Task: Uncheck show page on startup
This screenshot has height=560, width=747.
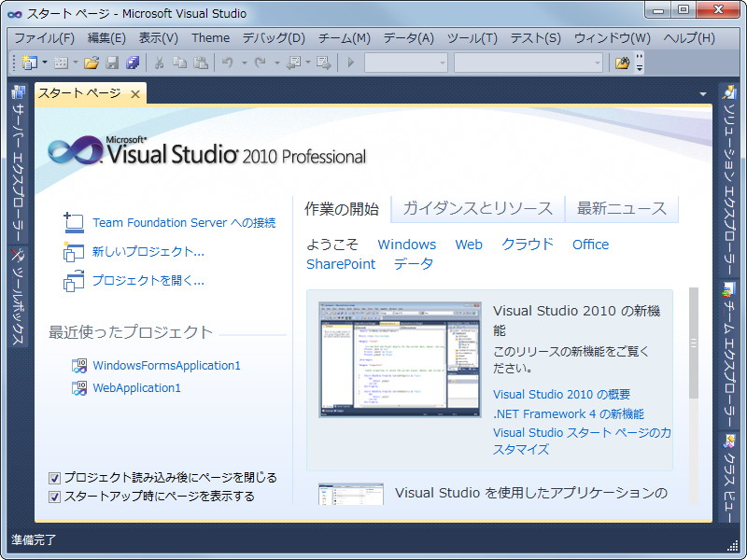Action: pos(55,497)
